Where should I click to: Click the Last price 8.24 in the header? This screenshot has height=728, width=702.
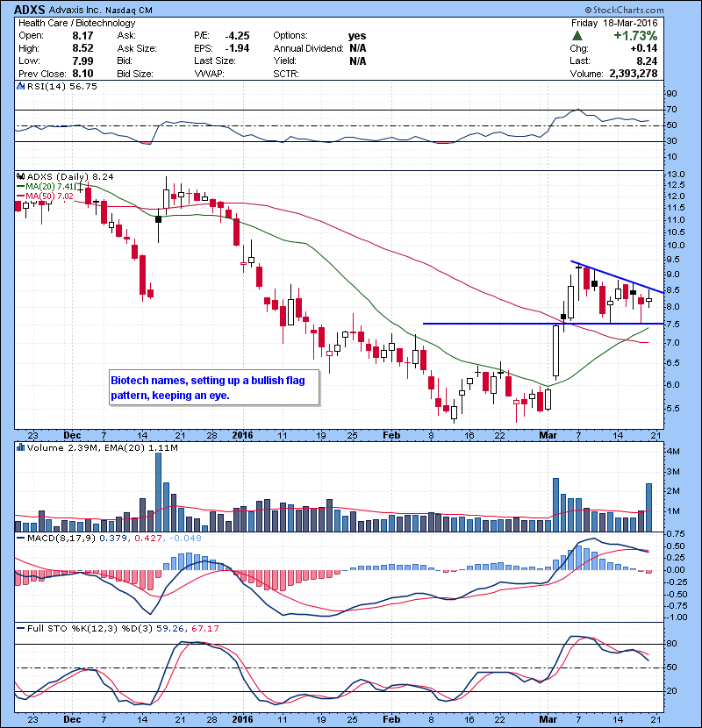(x=648, y=61)
